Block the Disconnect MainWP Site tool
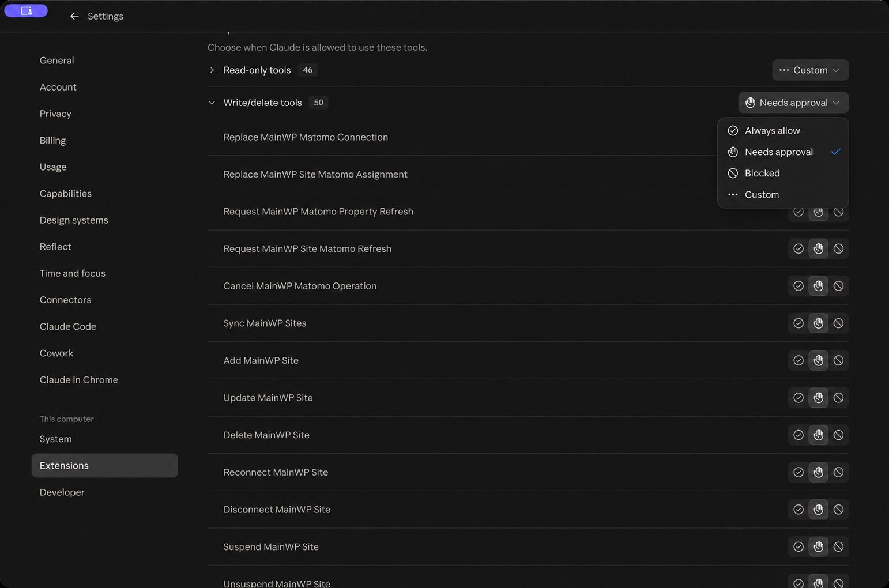 coord(838,510)
